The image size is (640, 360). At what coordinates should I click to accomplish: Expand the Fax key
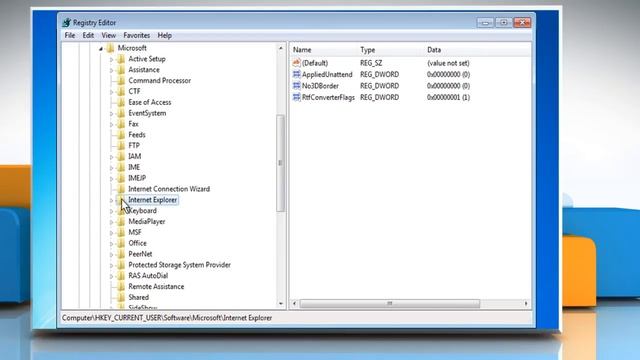point(111,124)
